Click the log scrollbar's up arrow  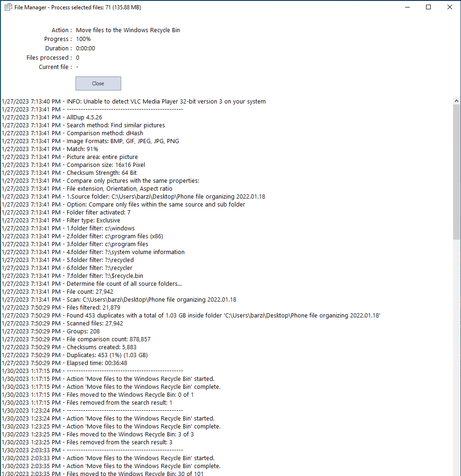point(456,100)
